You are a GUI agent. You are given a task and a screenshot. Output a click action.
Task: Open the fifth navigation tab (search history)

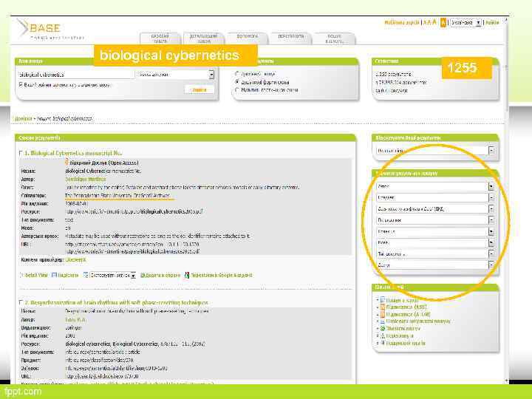(335, 38)
